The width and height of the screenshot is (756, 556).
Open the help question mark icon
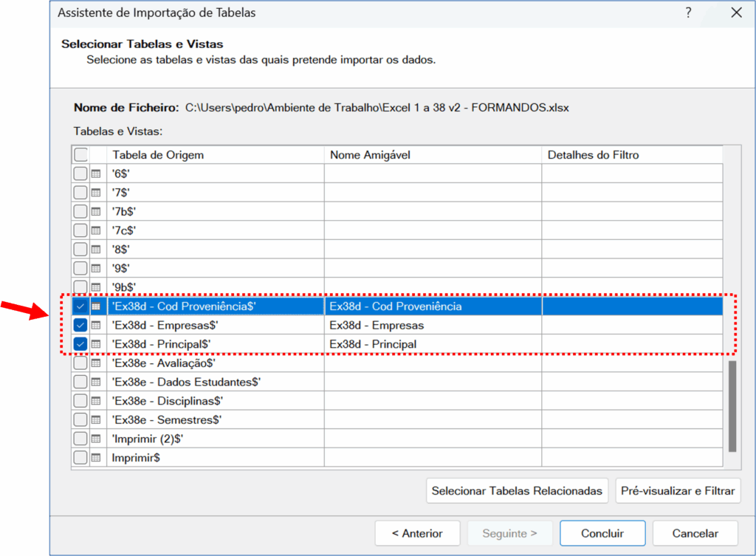688,13
